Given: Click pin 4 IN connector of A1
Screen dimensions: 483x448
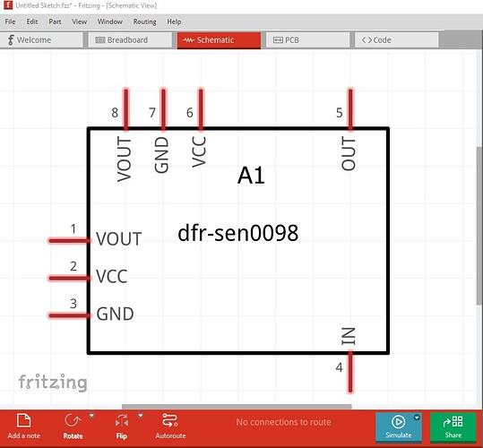Looking at the screenshot, I should coord(350,372).
